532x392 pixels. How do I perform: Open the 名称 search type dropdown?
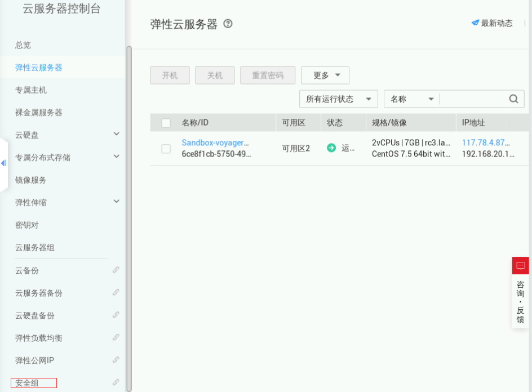coord(411,99)
